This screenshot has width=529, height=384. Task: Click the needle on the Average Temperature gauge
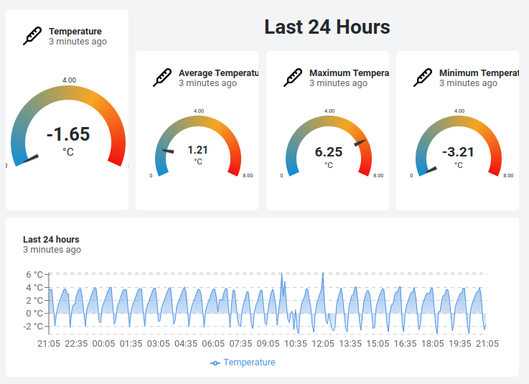(168, 151)
